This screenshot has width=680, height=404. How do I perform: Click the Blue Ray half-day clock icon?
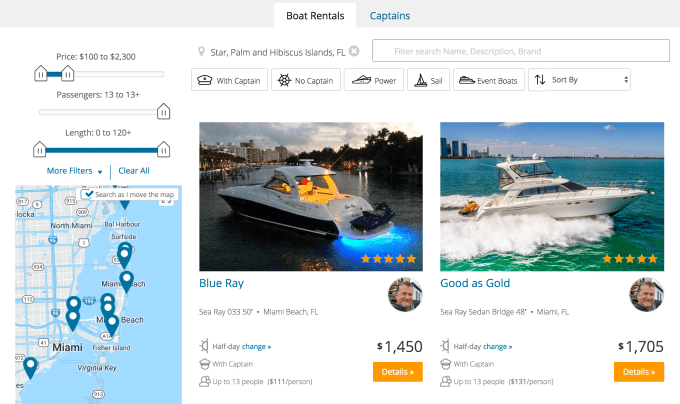tap(204, 346)
